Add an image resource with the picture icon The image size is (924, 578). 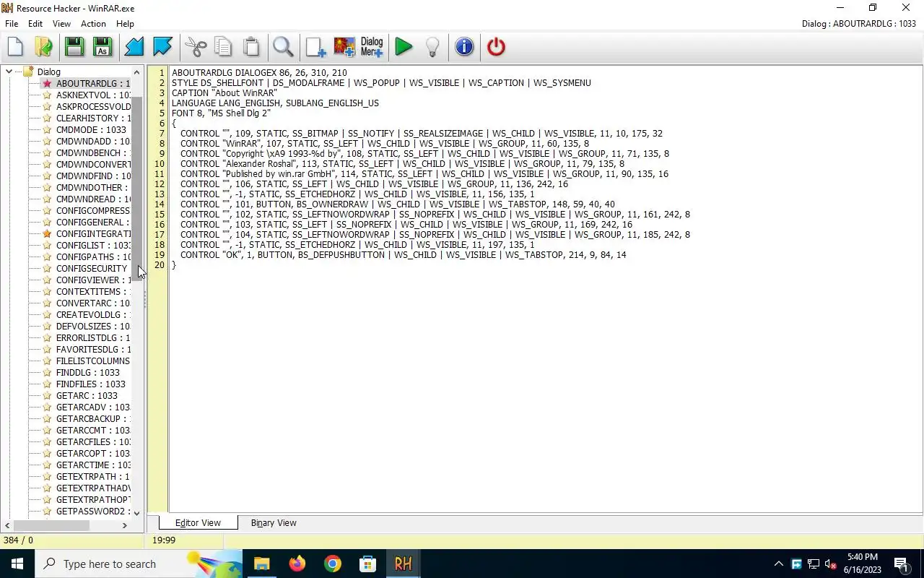pos(344,47)
